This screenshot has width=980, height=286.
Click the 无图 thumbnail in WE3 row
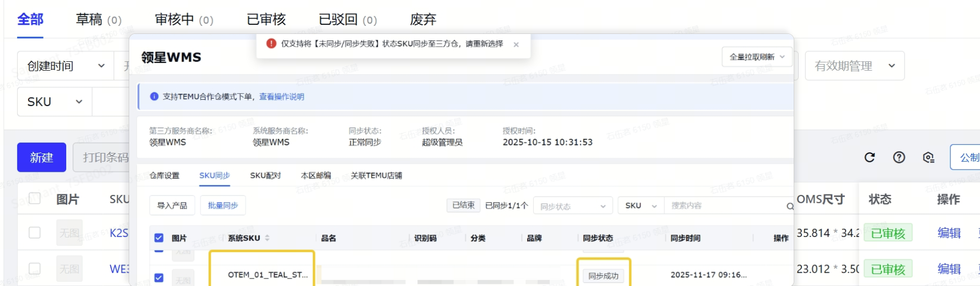click(69, 268)
